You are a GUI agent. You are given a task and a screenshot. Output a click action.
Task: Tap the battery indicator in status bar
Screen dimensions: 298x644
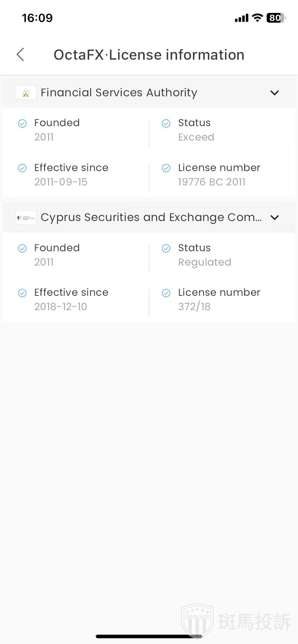pos(276,18)
